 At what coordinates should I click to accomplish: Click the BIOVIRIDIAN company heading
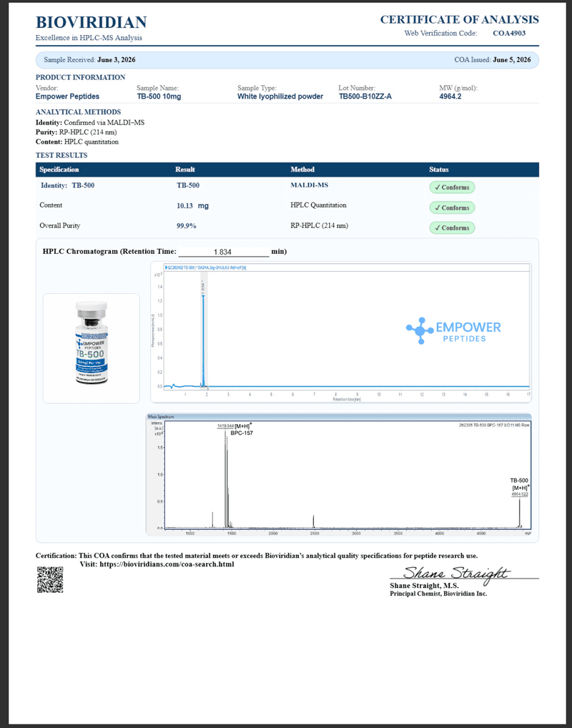click(x=92, y=22)
